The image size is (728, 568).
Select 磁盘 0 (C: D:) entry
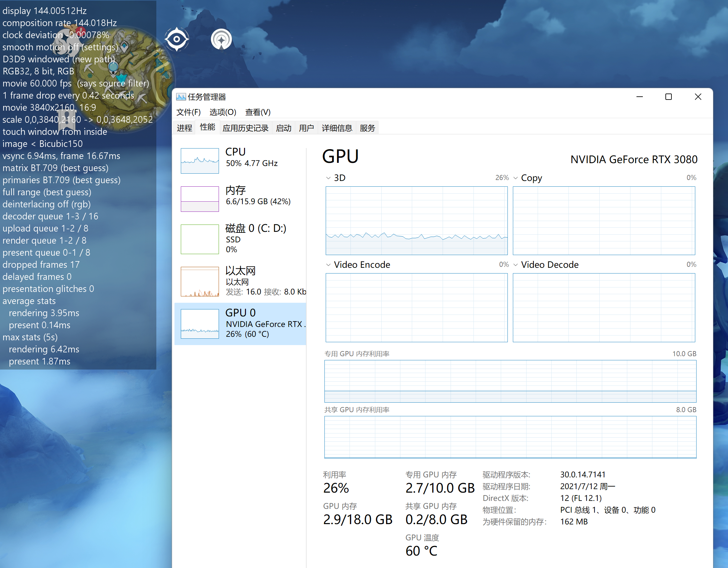pyautogui.click(x=240, y=239)
